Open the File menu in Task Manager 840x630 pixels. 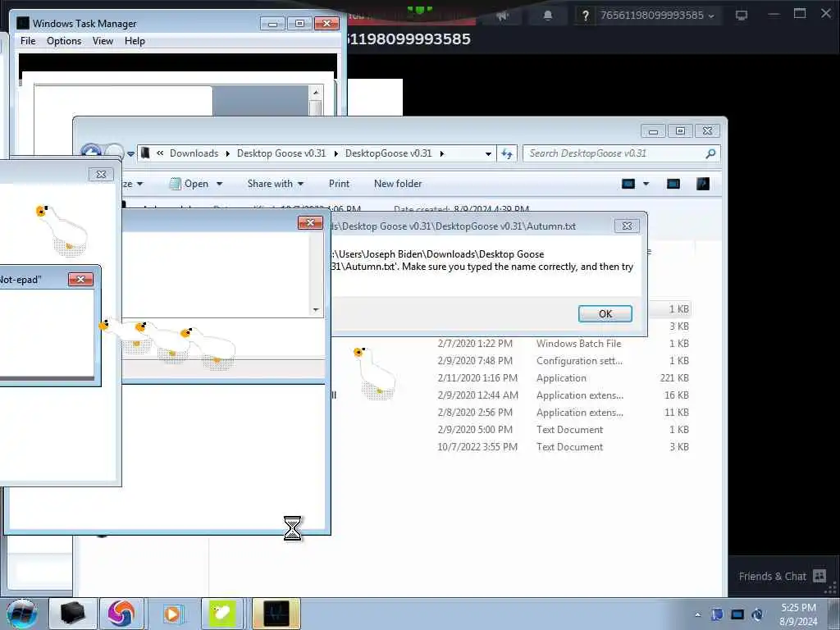28,41
